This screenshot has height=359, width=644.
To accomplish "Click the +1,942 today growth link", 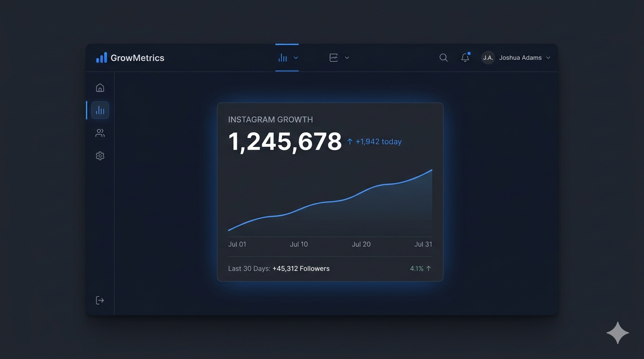I will 374,141.
